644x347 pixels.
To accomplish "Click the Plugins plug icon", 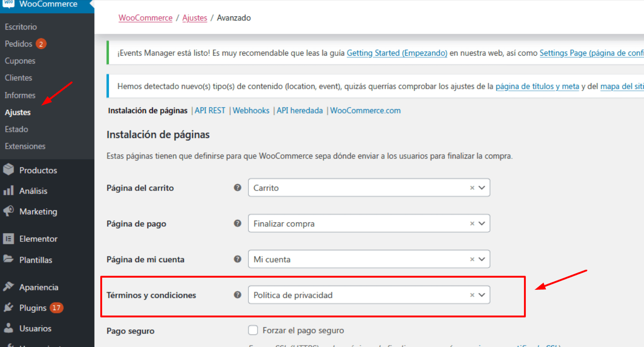I will click(8, 308).
